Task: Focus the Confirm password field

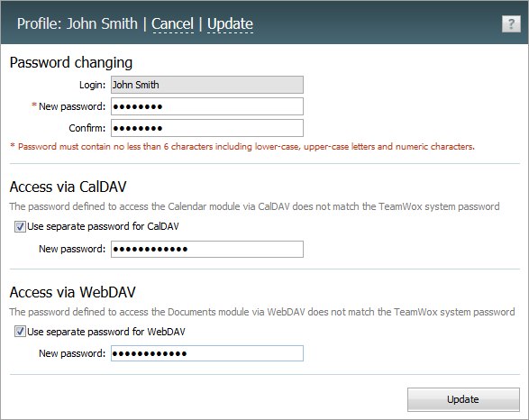Action: click(207, 128)
